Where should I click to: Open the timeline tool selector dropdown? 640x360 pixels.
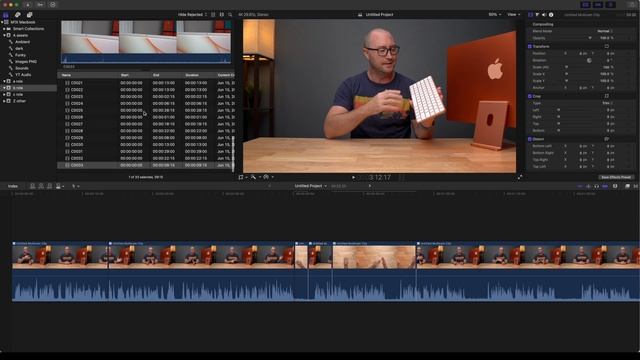(76, 186)
